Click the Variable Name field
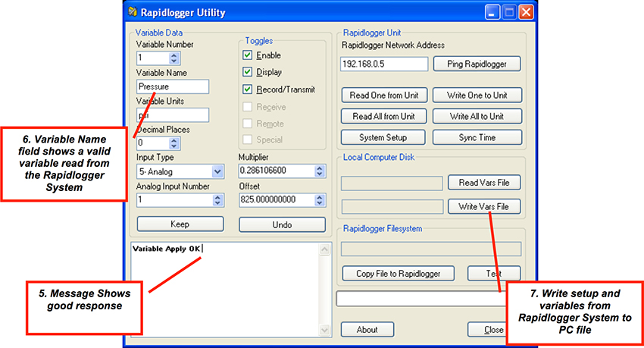Screen dimensions: 644x348 (173, 86)
